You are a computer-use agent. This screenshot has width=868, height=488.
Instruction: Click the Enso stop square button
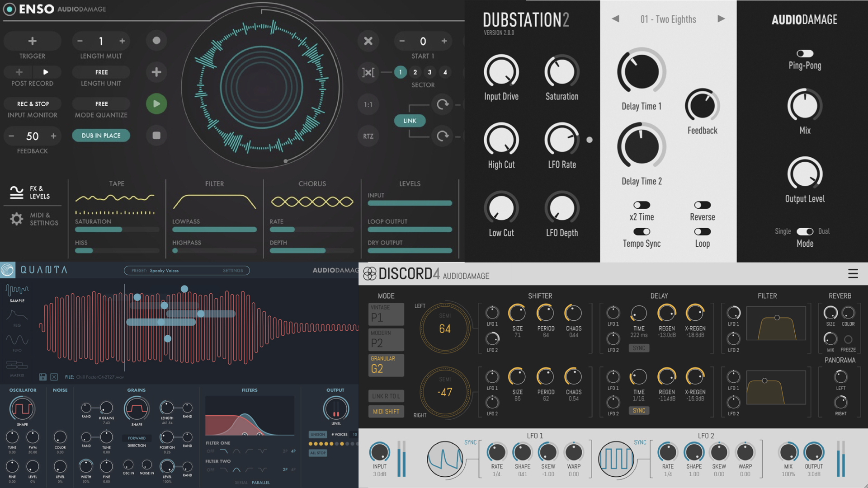point(156,136)
